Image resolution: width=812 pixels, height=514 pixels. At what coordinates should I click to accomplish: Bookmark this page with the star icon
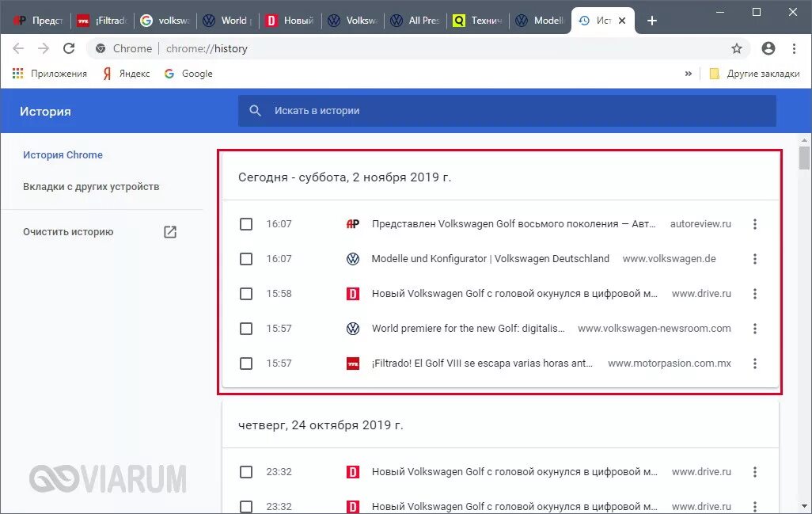point(736,48)
